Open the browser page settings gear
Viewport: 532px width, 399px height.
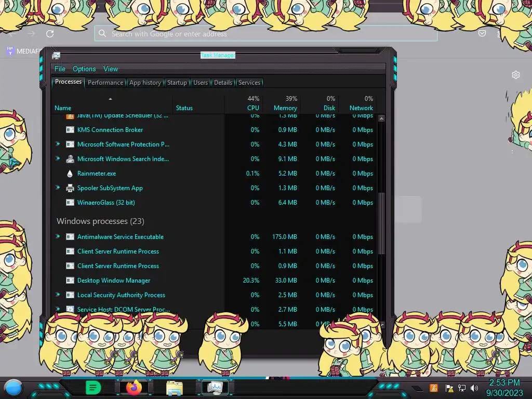point(516,75)
